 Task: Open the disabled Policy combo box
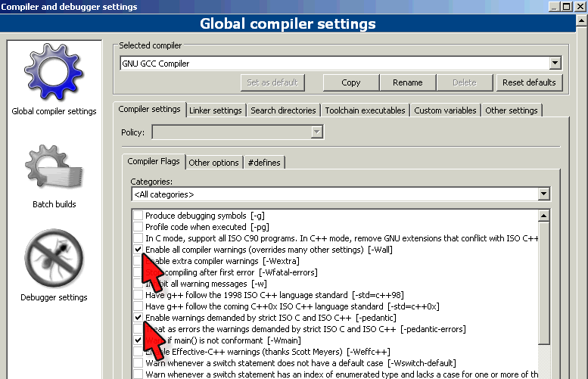click(316, 132)
